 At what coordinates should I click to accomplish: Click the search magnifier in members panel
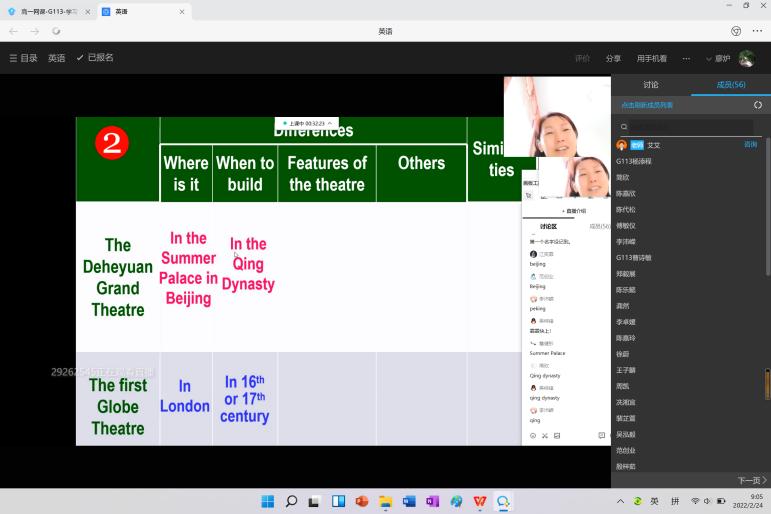(624, 127)
